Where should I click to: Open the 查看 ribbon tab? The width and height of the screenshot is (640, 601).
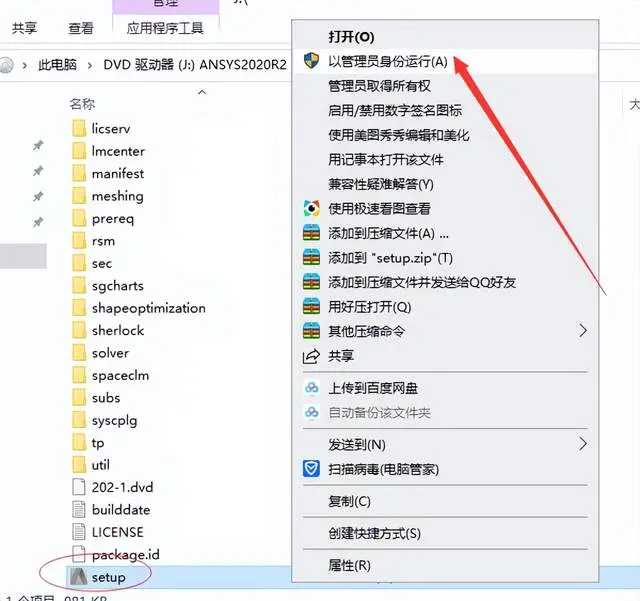coord(81,28)
